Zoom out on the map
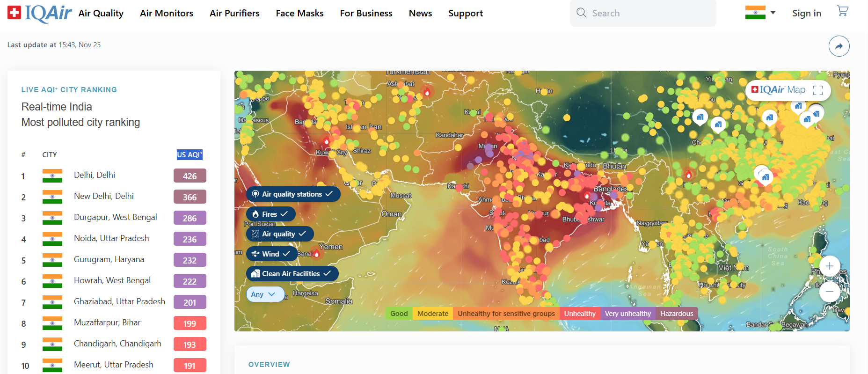Image resolution: width=868 pixels, height=374 pixels. [x=830, y=291]
